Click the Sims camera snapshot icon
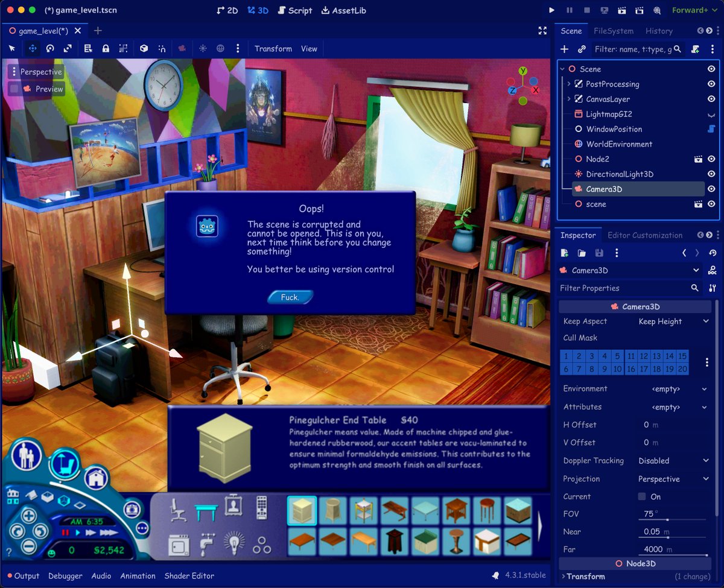 132,510
